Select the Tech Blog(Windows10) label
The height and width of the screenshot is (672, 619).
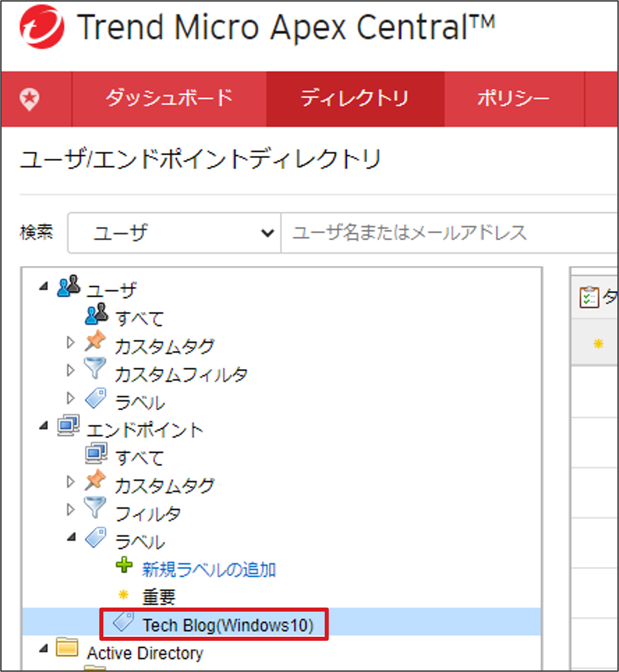pos(228,625)
